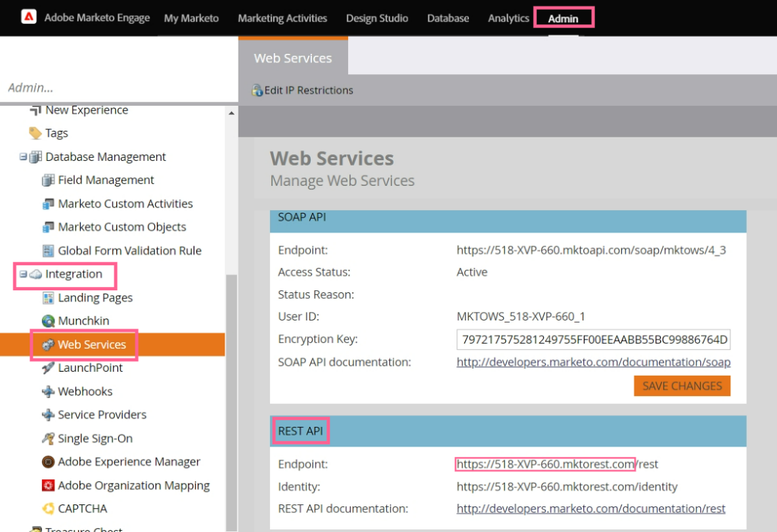Screen dimensions: 777x532
Task: Click the tree scrollbar up arrow
Action: (231, 114)
